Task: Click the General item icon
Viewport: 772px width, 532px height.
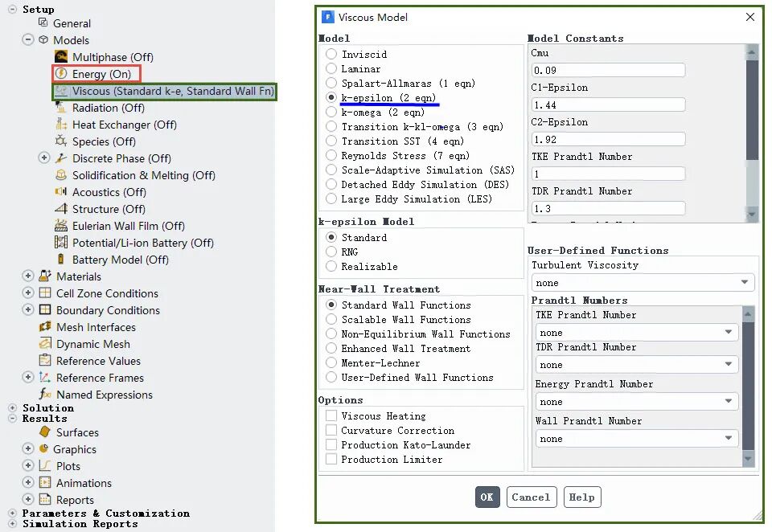Action: tap(43, 23)
